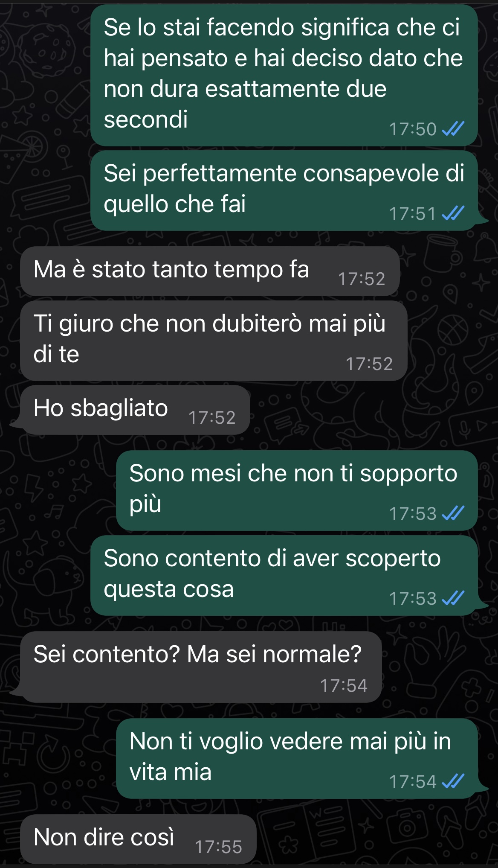Select the message 'Sono contento di aver scoperto'

tap(284, 575)
